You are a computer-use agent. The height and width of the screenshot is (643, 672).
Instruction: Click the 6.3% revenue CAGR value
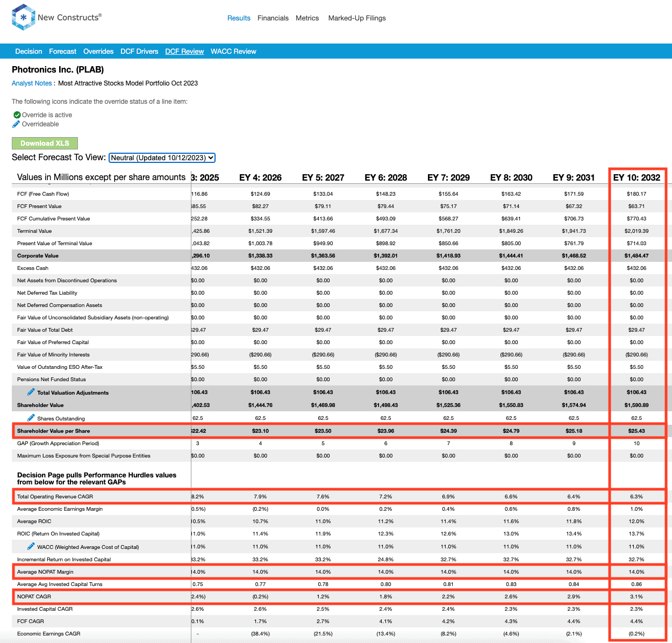(x=637, y=497)
